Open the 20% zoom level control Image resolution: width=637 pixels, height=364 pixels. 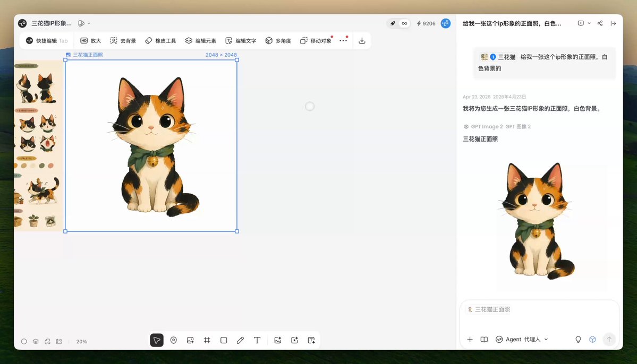tap(82, 342)
